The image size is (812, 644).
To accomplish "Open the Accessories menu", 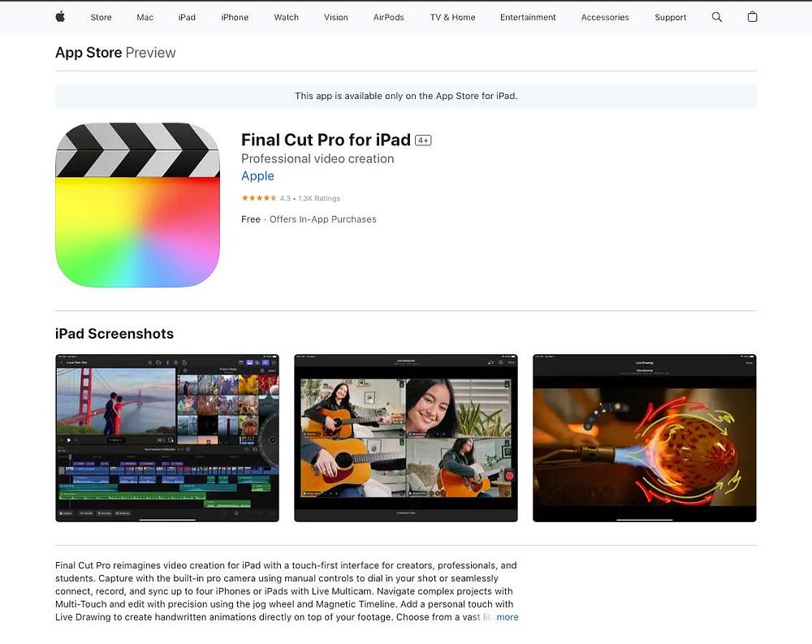I will coord(605,17).
